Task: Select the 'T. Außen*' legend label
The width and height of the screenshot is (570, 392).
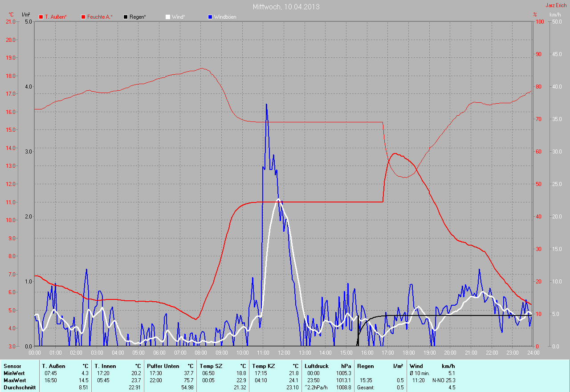Action: click(56, 17)
